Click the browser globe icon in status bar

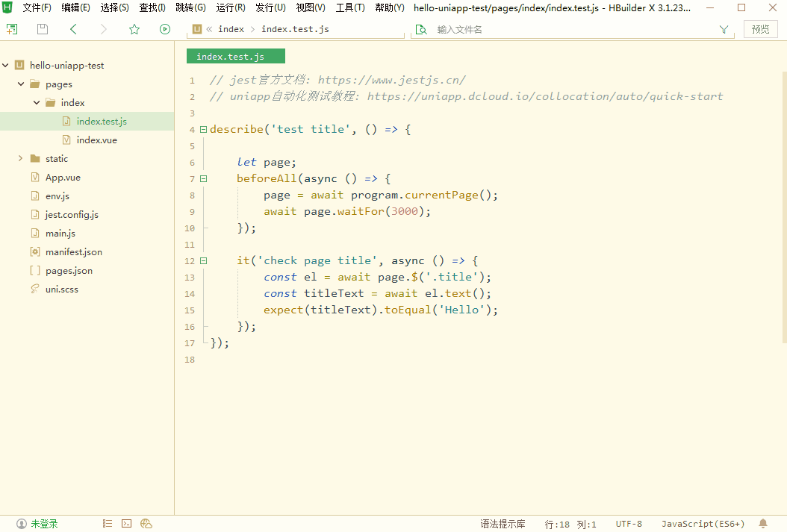coord(146,524)
